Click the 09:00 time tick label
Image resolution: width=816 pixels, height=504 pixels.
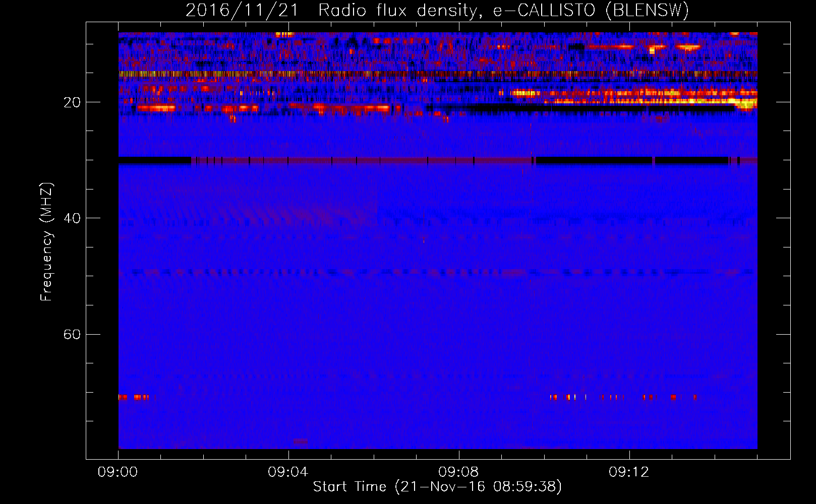point(118,472)
